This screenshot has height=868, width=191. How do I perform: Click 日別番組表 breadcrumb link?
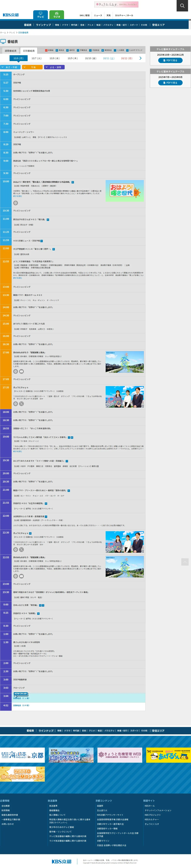(23, 33)
